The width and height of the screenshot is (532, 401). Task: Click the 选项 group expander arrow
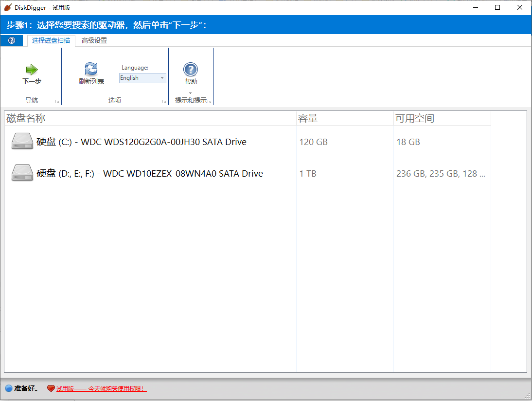(164, 101)
